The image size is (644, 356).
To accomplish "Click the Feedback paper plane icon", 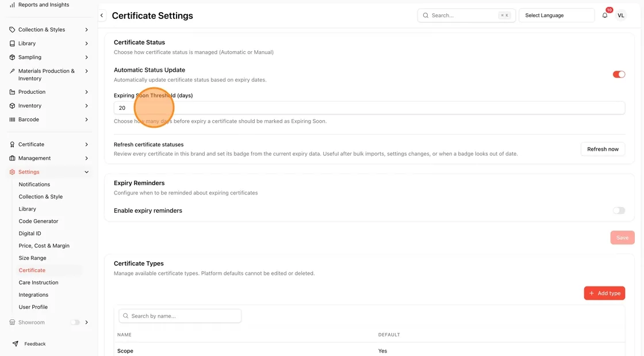I will [15, 344].
